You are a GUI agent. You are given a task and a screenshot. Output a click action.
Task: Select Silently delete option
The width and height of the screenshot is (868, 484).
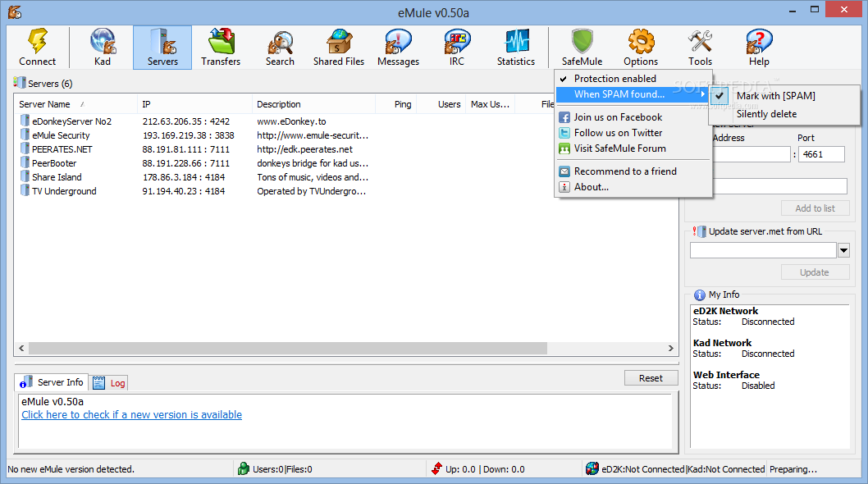point(784,114)
